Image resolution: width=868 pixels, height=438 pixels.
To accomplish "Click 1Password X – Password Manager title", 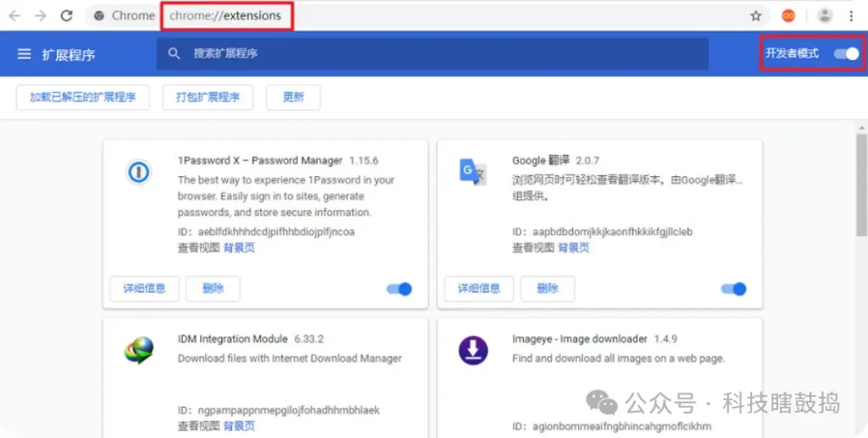I will click(260, 161).
